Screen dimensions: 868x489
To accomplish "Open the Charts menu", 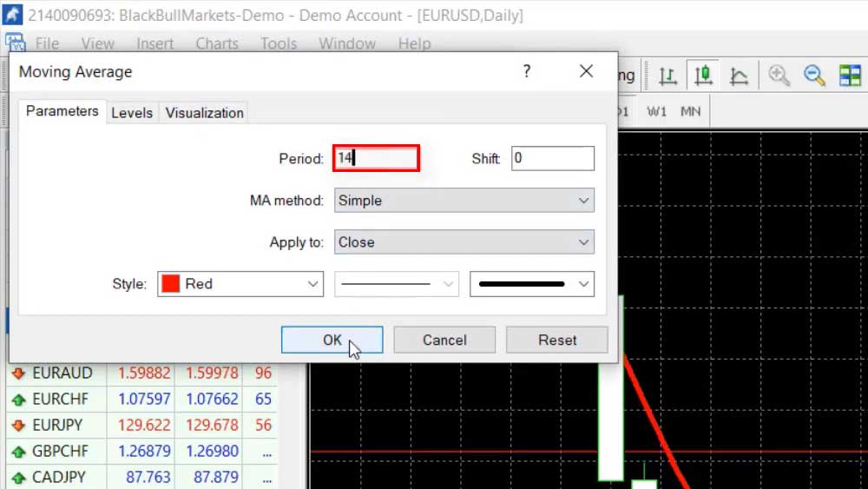I will pos(217,43).
